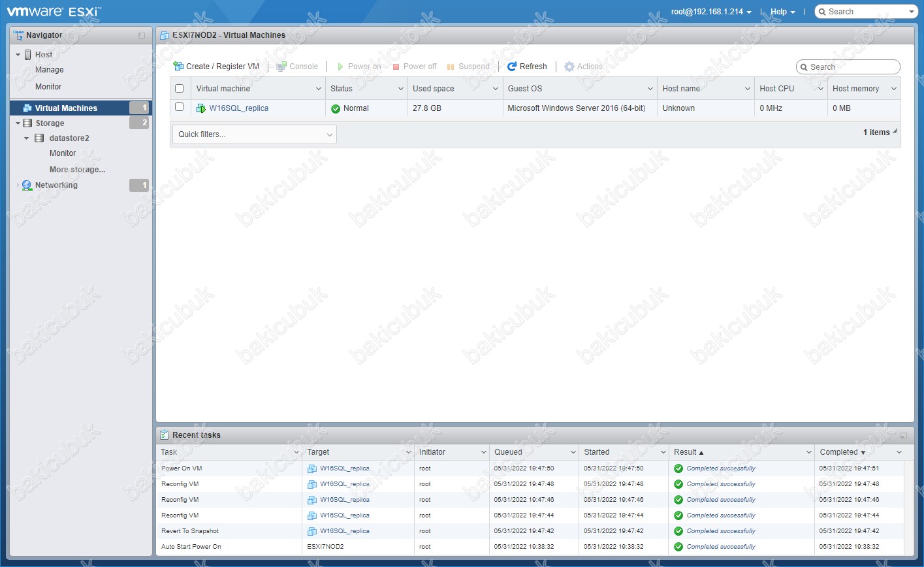The height and width of the screenshot is (567, 924).
Task: Open the Status column dropdown arrow
Action: click(401, 89)
